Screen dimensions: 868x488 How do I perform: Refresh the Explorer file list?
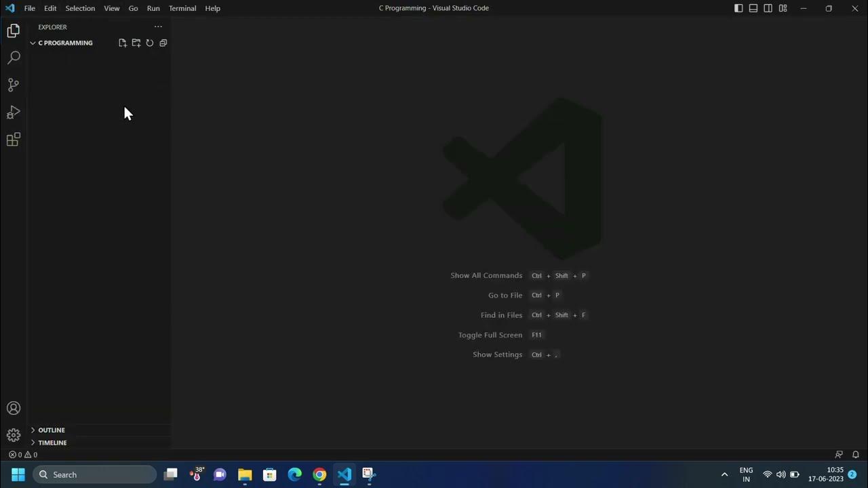click(150, 43)
